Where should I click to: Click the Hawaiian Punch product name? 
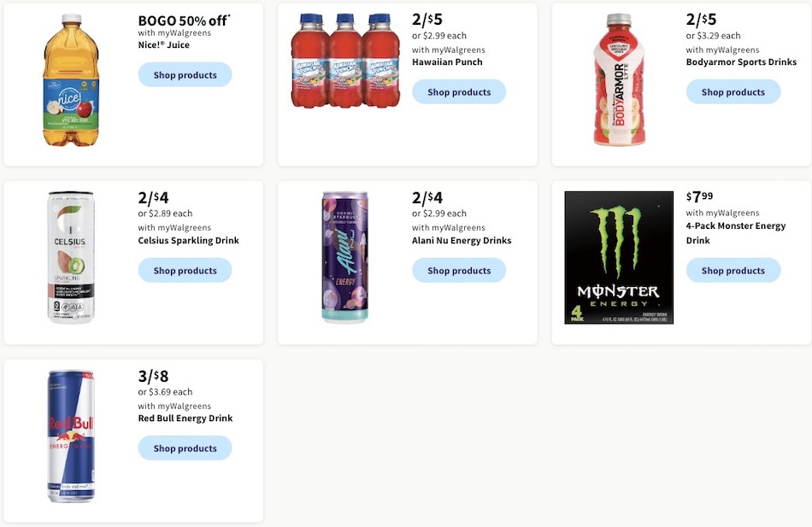click(447, 61)
